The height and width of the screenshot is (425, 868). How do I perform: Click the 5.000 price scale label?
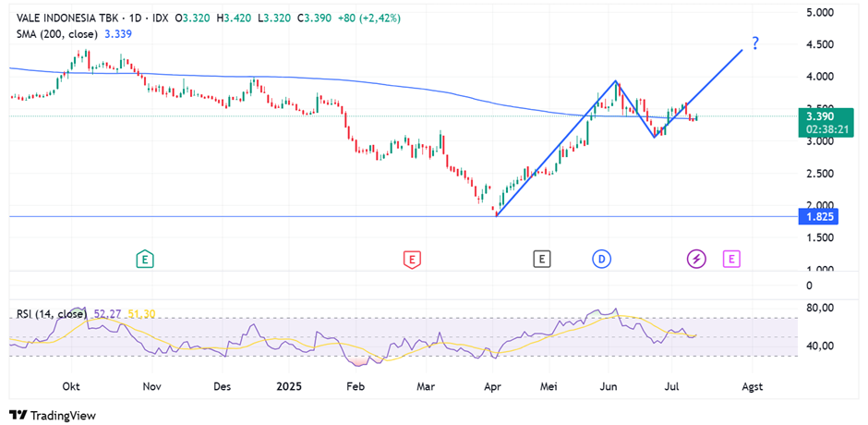[820, 13]
